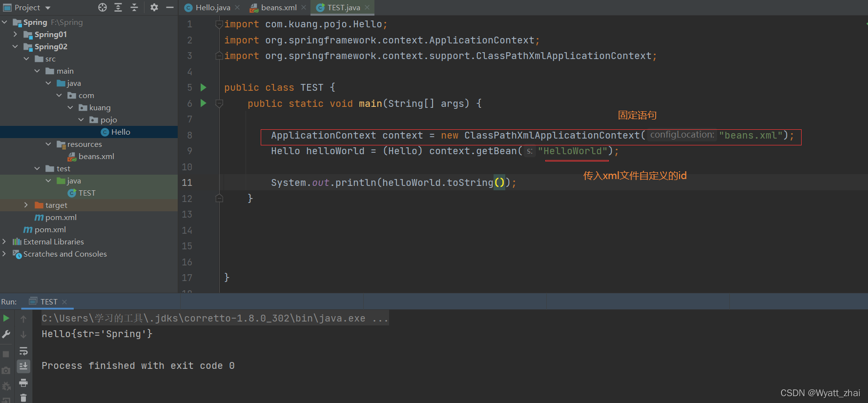
Task: Collapse the Spring root project node
Action: 4,22
